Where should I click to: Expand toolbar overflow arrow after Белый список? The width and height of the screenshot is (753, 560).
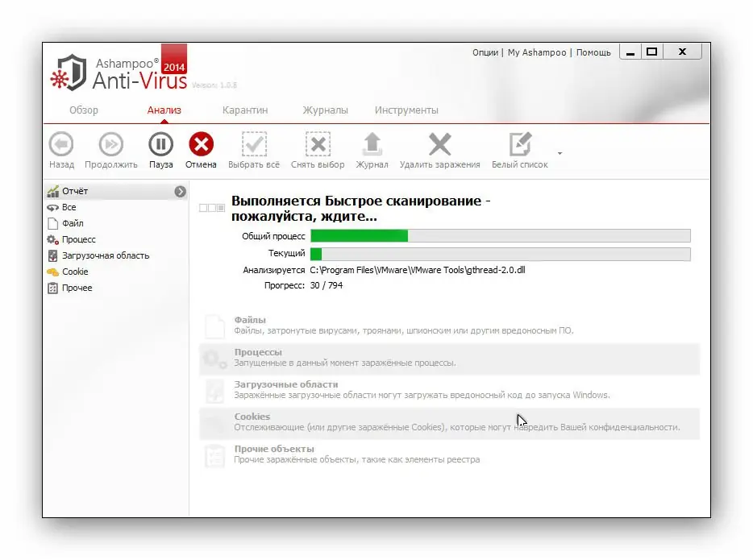click(560, 154)
